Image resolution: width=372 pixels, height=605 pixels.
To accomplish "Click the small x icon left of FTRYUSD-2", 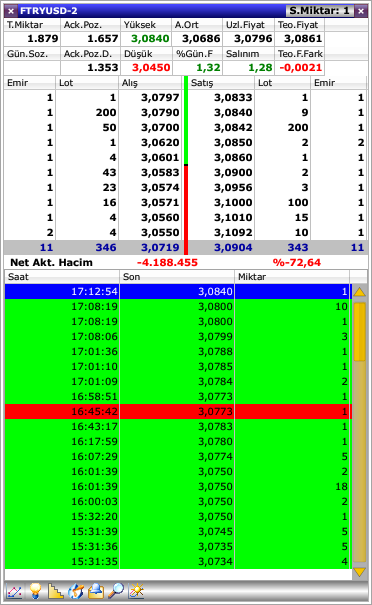I will (11, 11).
